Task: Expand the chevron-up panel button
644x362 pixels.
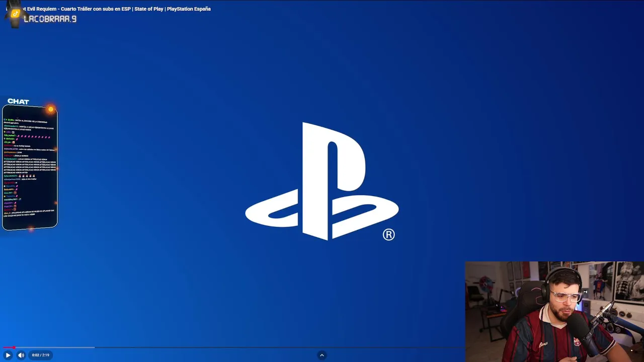Action: click(x=322, y=355)
